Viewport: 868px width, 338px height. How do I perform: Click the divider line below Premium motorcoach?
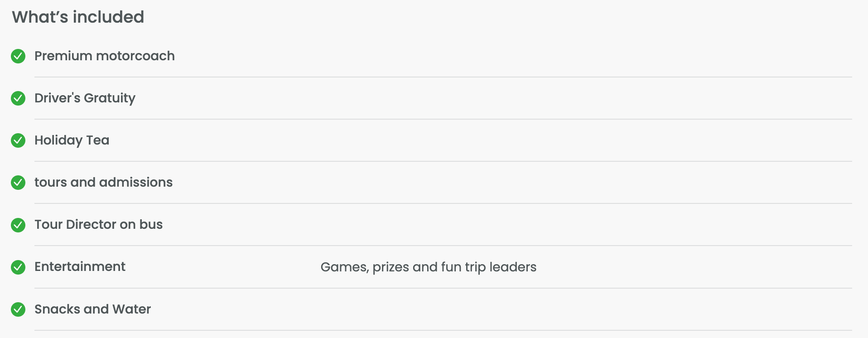pos(443,77)
